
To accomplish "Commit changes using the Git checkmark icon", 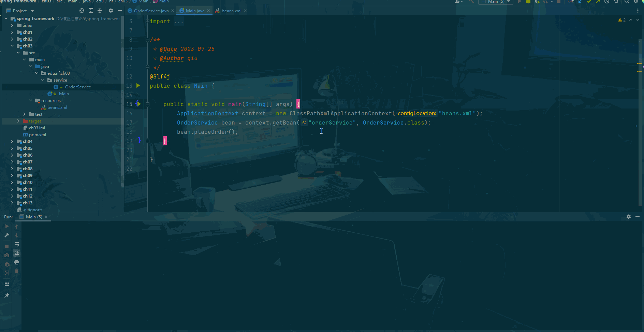I will (x=589, y=1).
